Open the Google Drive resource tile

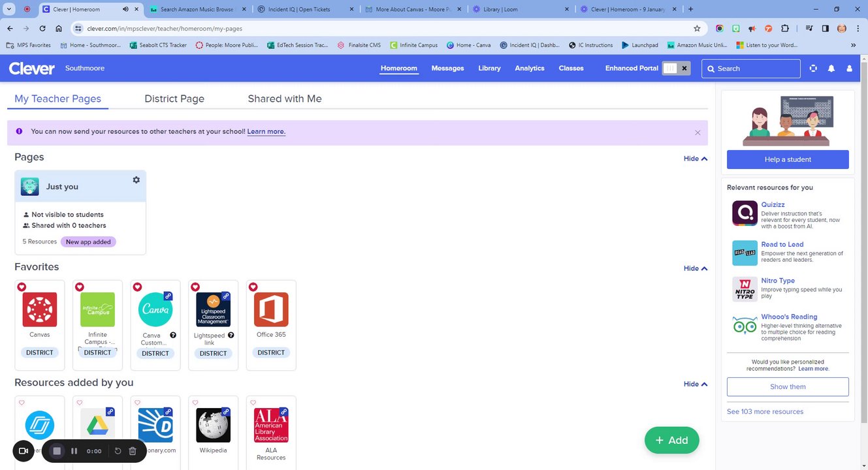(x=97, y=425)
